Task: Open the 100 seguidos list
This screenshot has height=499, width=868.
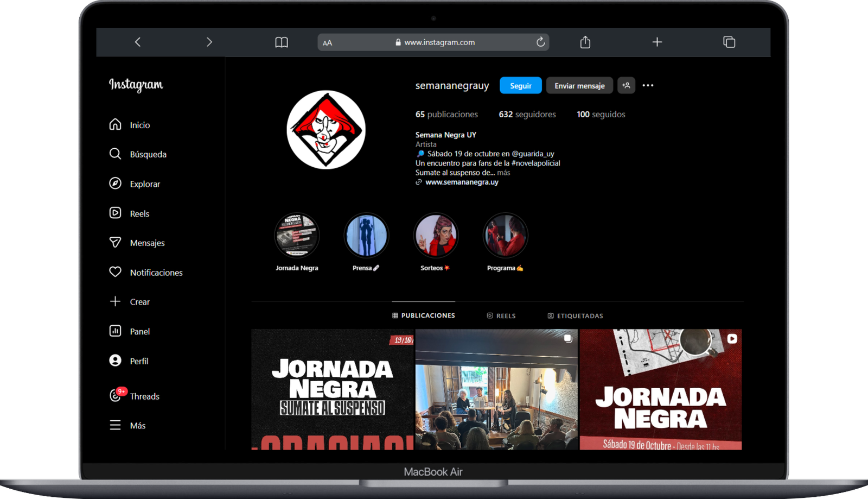Action: click(x=601, y=114)
